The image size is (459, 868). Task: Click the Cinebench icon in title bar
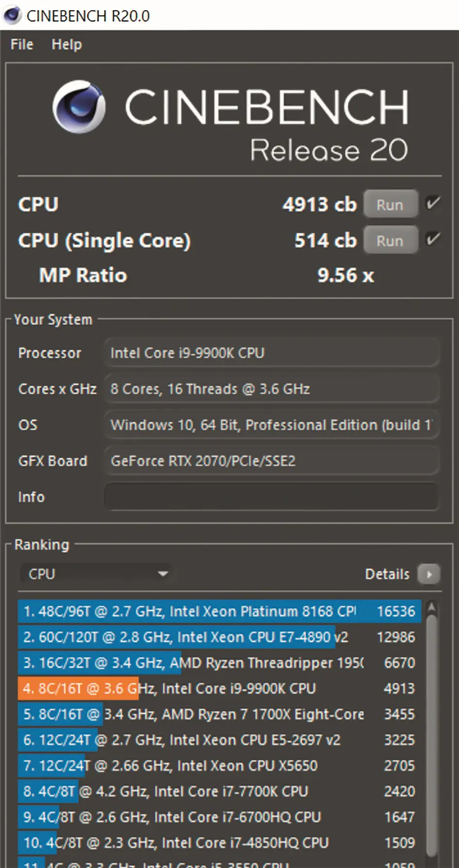tap(12, 16)
